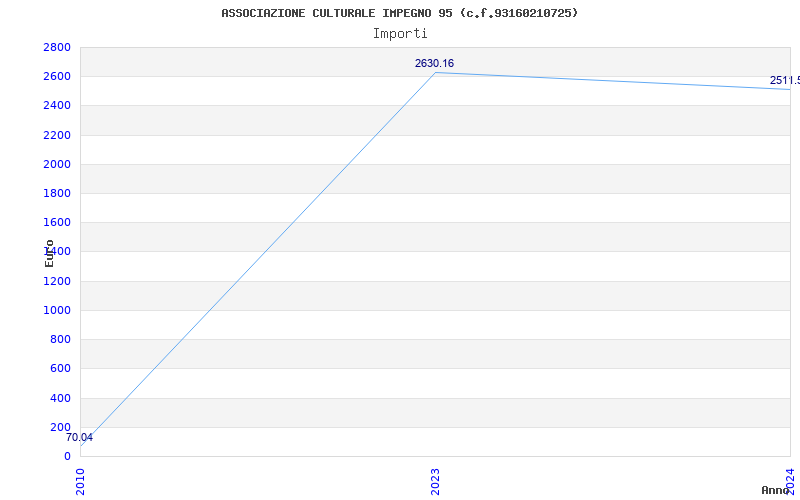Click the 2200 value on the y-axis

57,135
